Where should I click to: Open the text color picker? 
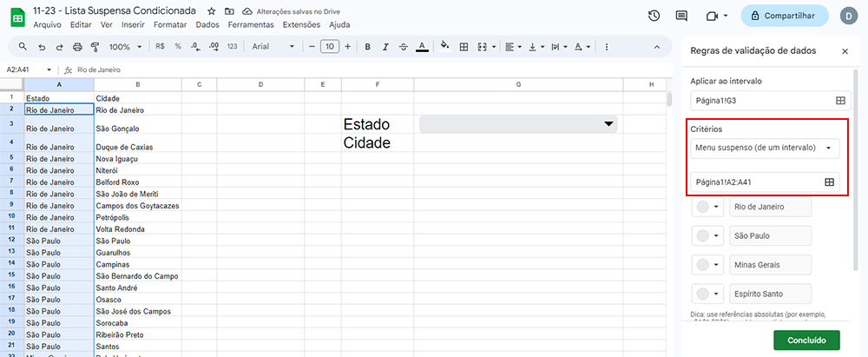422,47
